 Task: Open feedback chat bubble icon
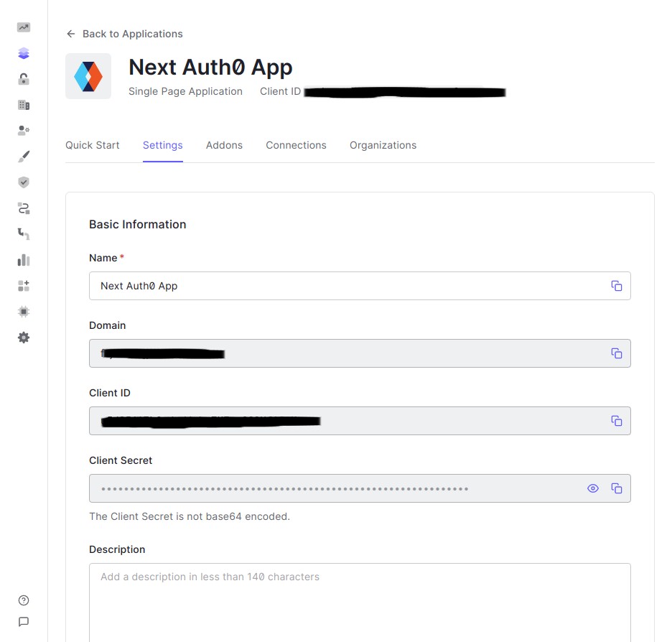click(24, 622)
